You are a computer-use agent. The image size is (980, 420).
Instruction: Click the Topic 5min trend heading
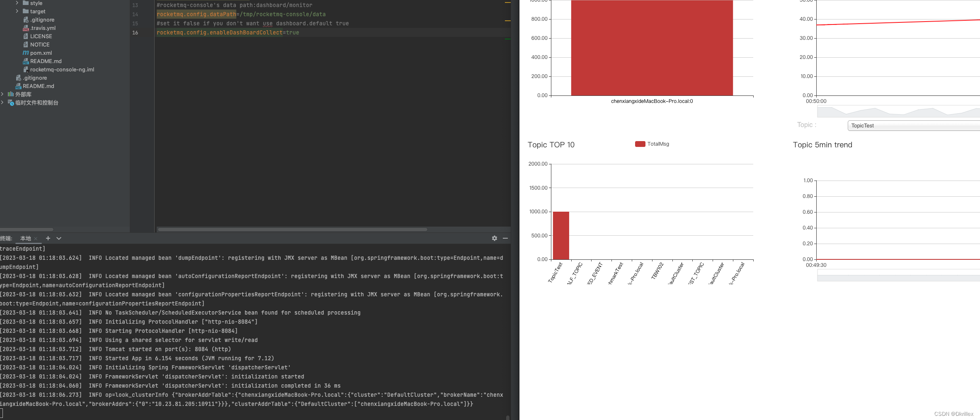tap(822, 145)
